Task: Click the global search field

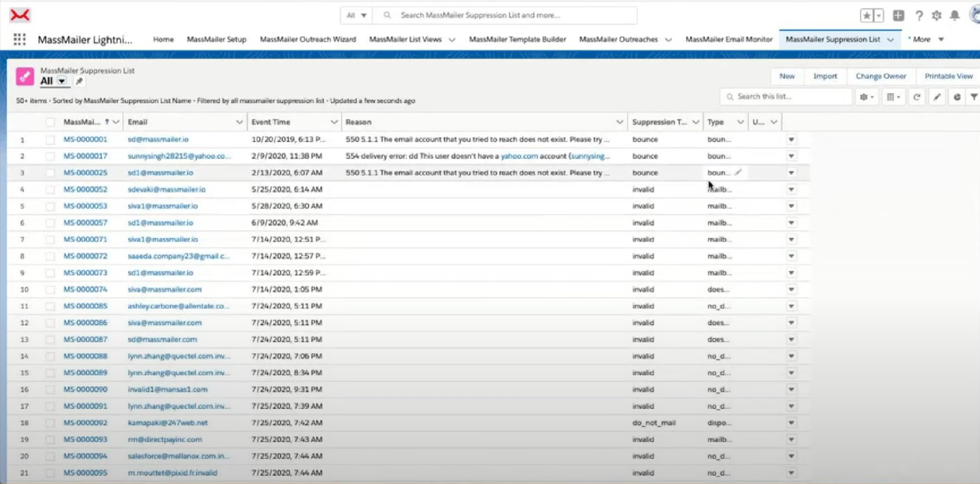Action: 505,15
